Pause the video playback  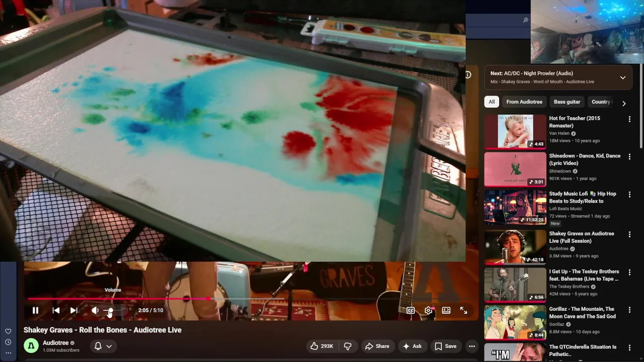[x=35, y=310]
